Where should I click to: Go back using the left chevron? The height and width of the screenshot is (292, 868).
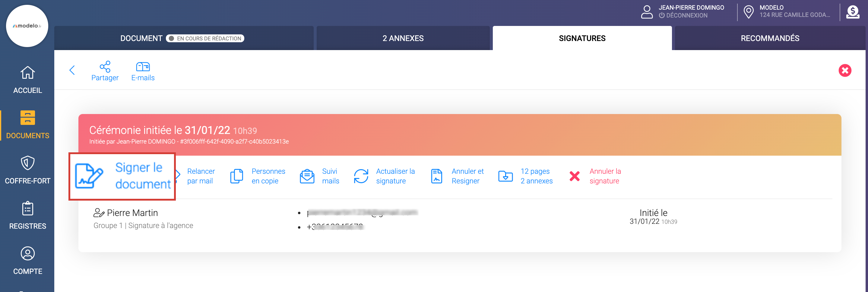tap(72, 70)
